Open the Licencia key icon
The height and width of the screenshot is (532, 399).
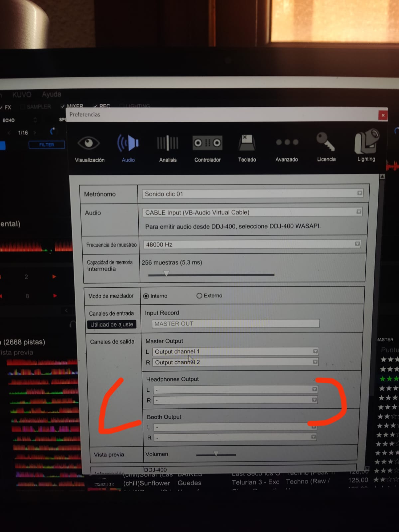(326, 142)
